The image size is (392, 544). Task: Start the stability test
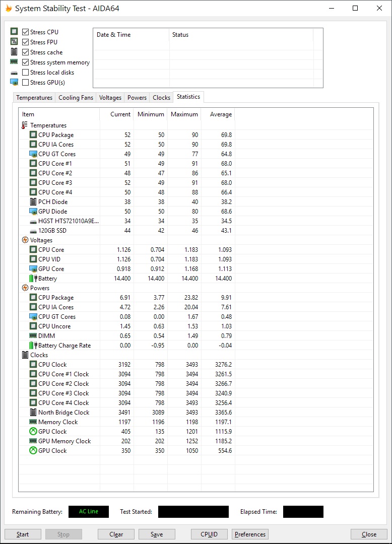(23, 534)
